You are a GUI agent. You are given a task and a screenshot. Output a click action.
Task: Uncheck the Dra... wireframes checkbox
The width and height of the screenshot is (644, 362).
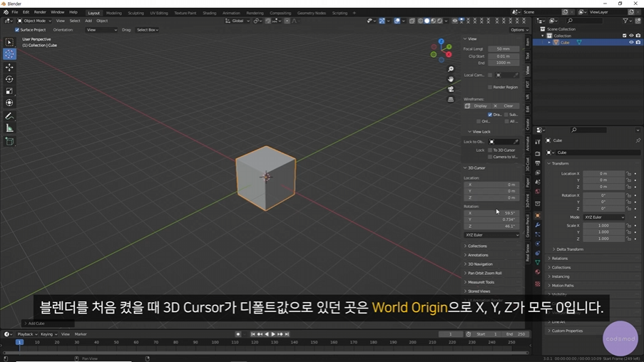click(x=489, y=115)
